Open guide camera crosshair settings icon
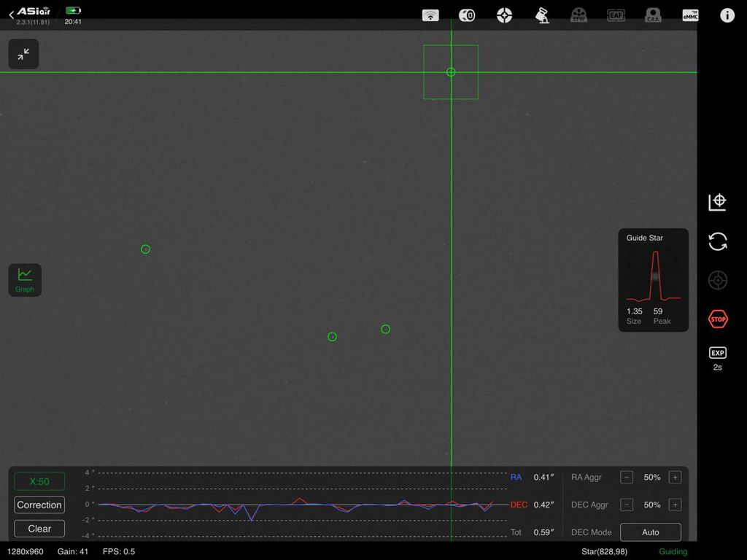 coord(505,15)
